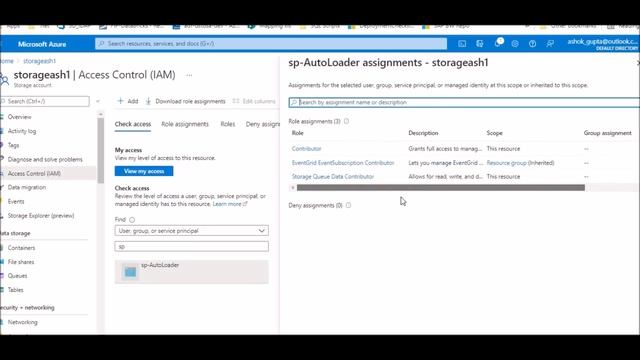Screen dimensions: 640x360
Task: Open Events in the left menu
Action: click(16, 201)
